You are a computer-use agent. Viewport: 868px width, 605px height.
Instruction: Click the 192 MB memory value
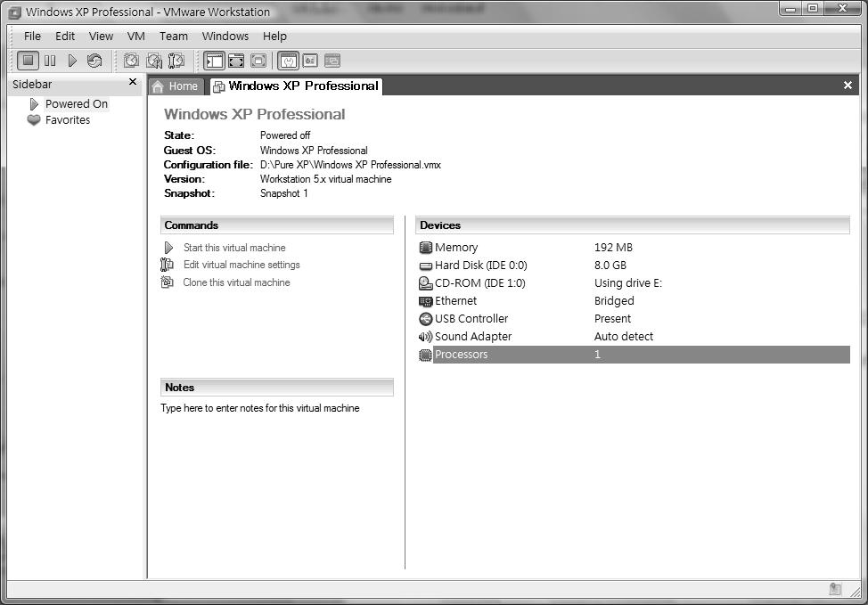(x=613, y=248)
